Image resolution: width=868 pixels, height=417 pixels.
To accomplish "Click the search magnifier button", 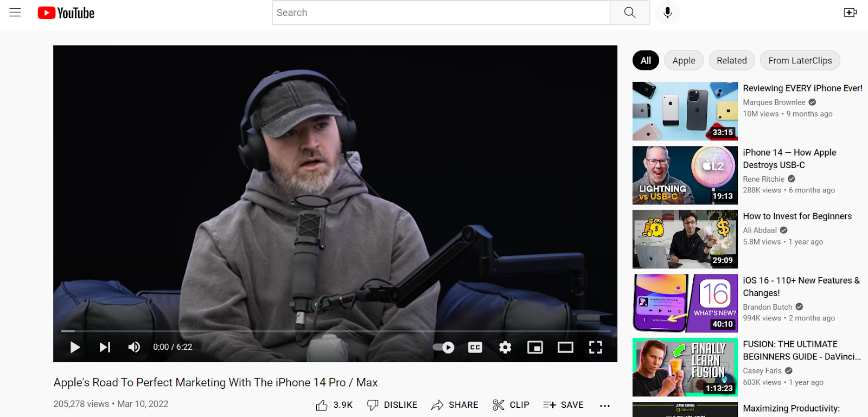I will click(x=630, y=12).
